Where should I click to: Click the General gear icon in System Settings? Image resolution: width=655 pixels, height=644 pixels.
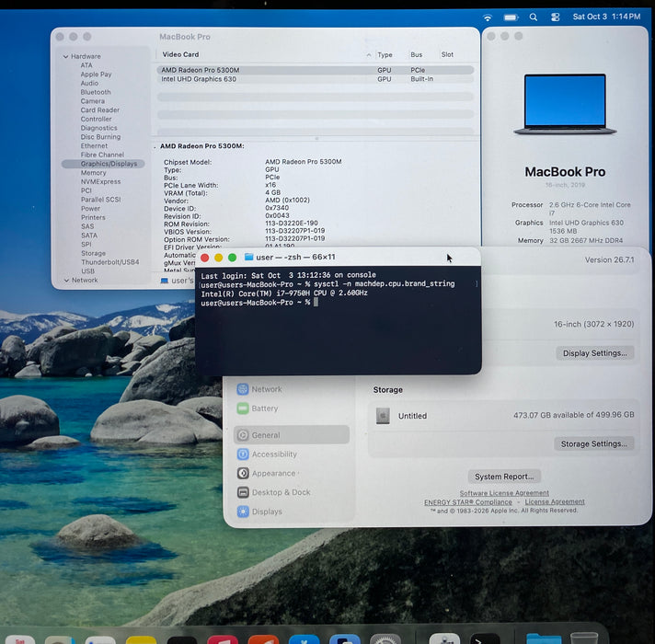[x=242, y=435]
